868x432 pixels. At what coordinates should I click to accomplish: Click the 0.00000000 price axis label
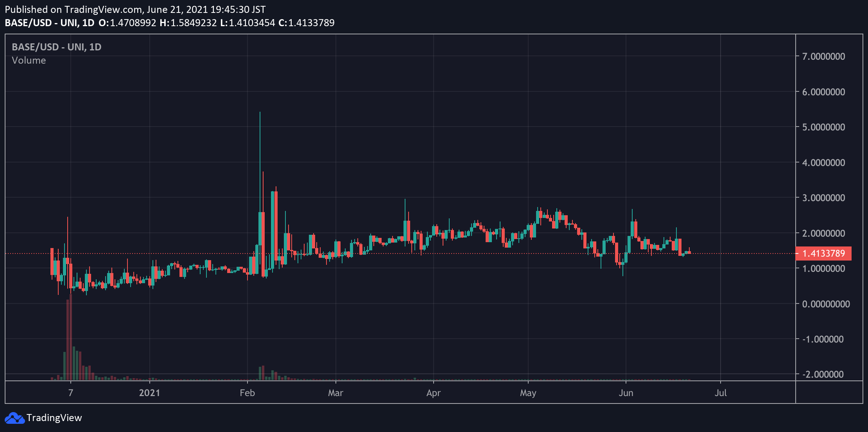point(826,304)
